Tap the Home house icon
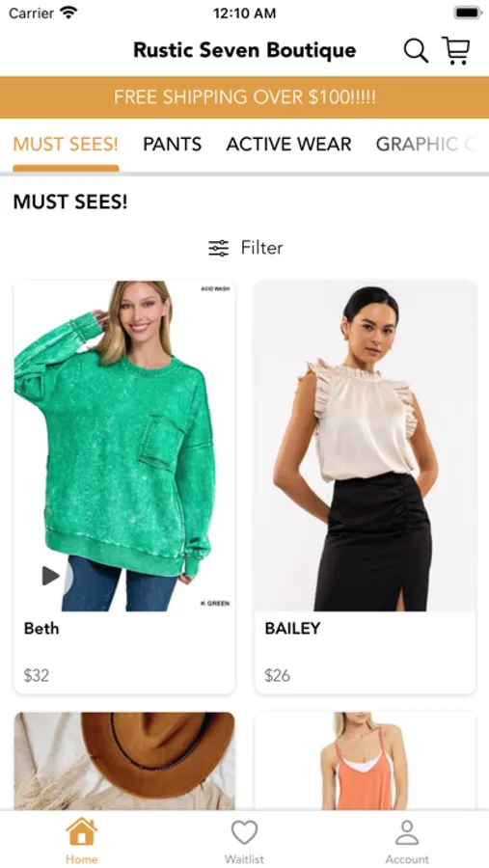 tap(81, 831)
